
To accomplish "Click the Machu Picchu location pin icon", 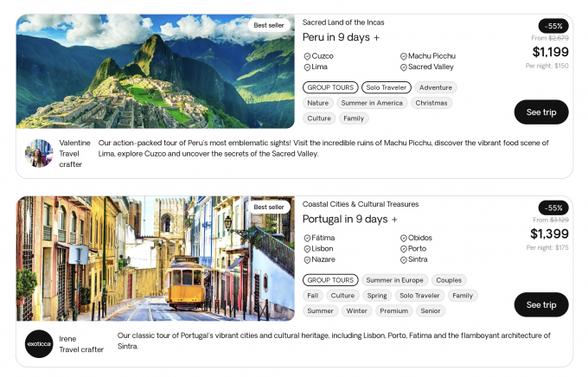I will tap(404, 56).
